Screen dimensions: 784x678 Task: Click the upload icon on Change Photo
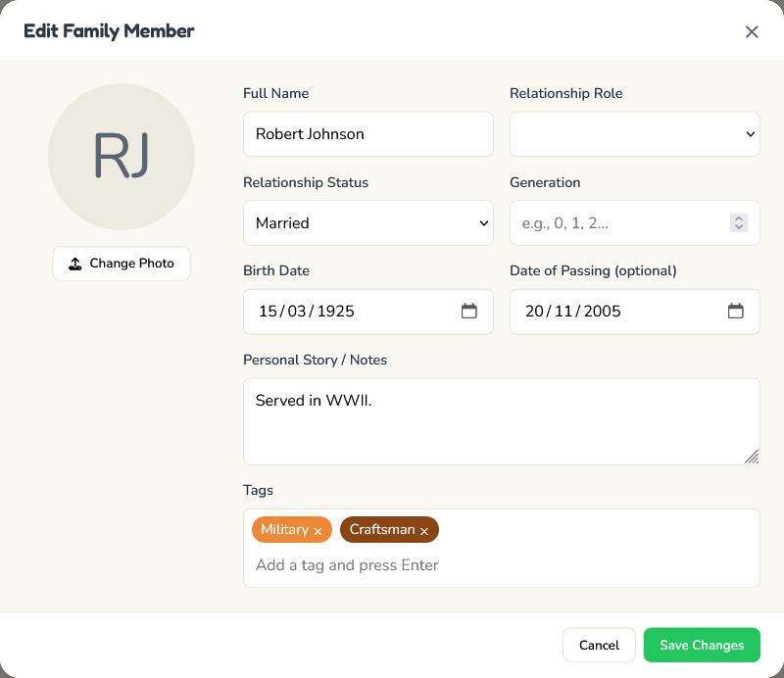[75, 264]
